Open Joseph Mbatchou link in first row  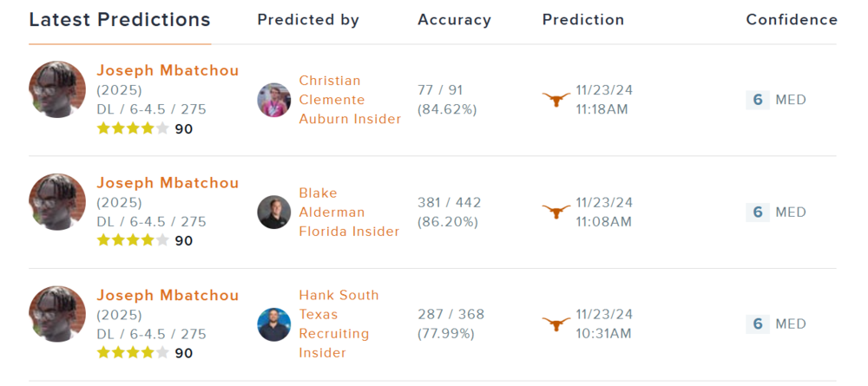point(168,70)
